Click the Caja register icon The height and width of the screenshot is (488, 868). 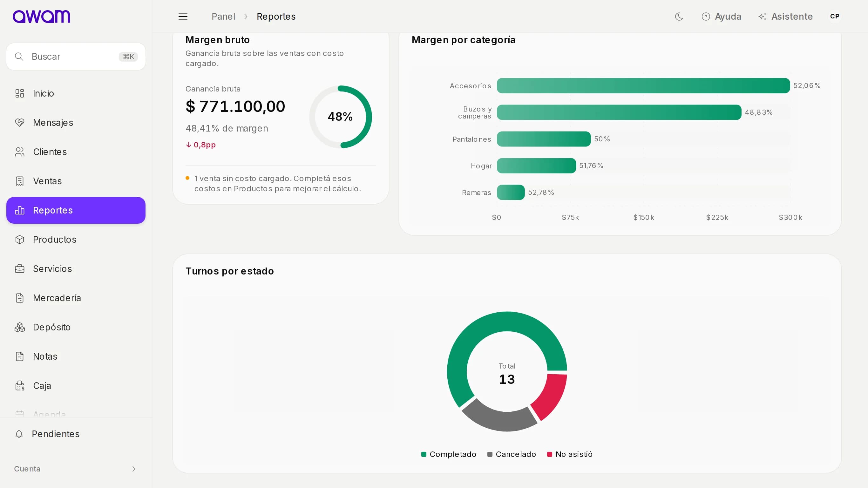[20, 386]
